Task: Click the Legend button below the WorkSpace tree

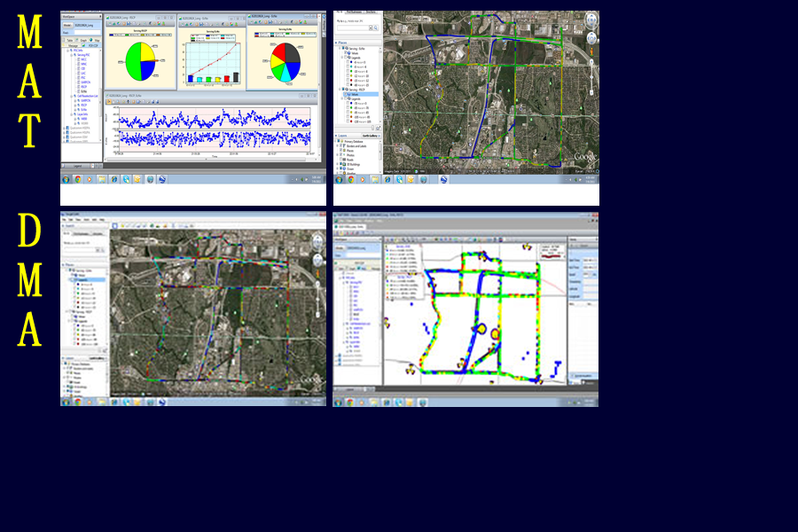Action: (x=78, y=166)
